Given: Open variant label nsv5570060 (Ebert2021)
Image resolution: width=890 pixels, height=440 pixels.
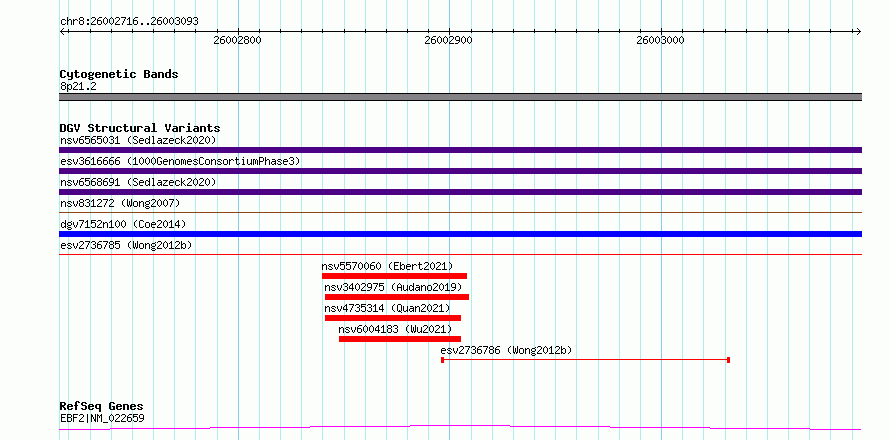Looking at the screenshot, I should 387,266.
